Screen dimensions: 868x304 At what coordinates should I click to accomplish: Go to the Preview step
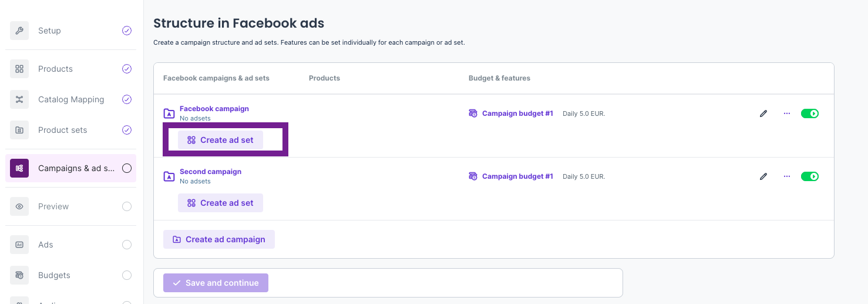pyautogui.click(x=71, y=206)
